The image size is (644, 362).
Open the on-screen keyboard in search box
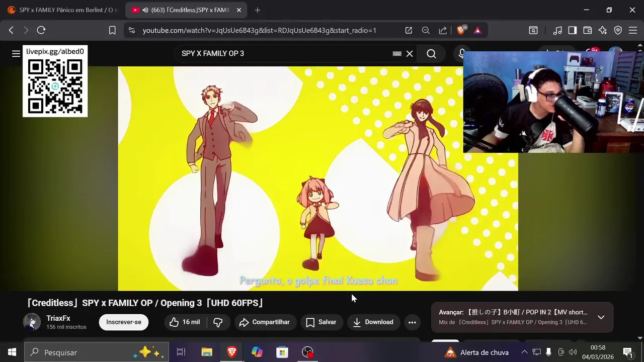coord(397,53)
